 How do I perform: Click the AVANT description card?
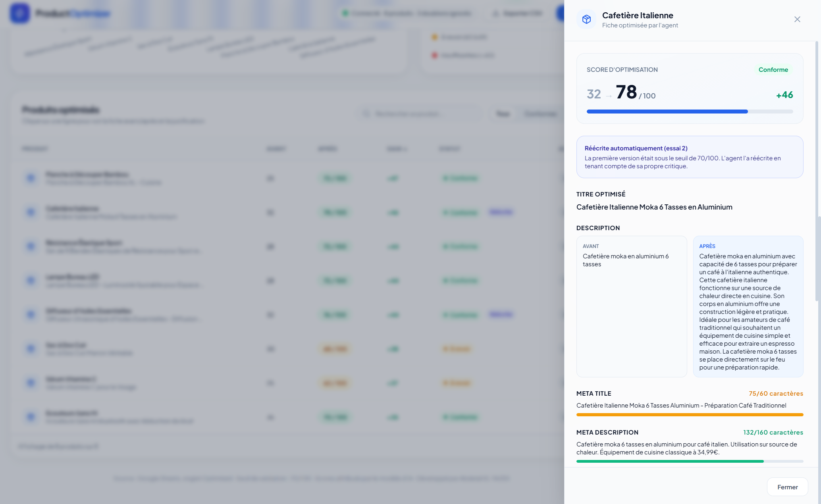pyautogui.click(x=632, y=306)
